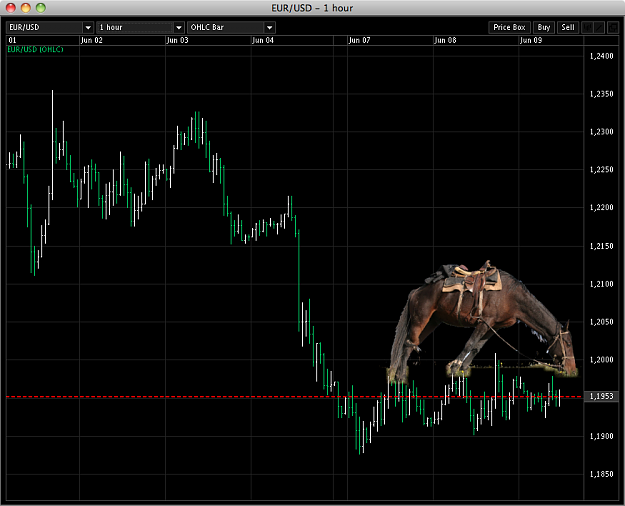Click the red dashed current price line
Image resolution: width=625 pixels, height=506 pixels.
[x=294, y=397]
